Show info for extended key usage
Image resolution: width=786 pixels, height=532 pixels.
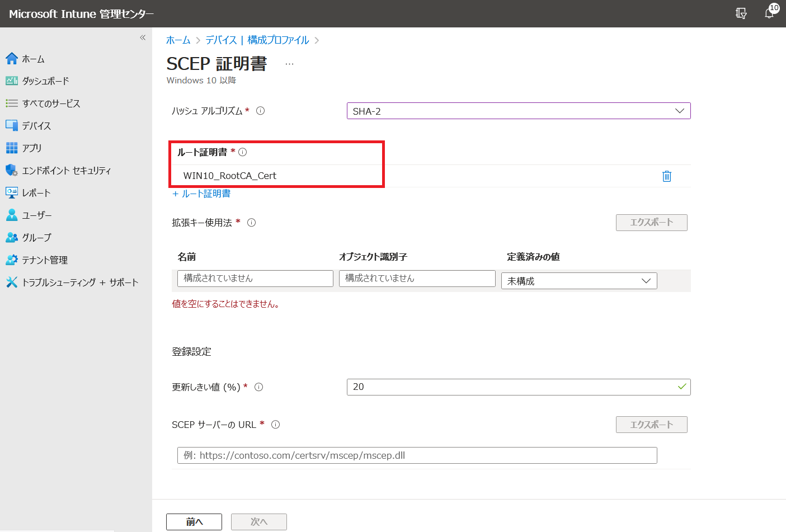tap(251, 223)
